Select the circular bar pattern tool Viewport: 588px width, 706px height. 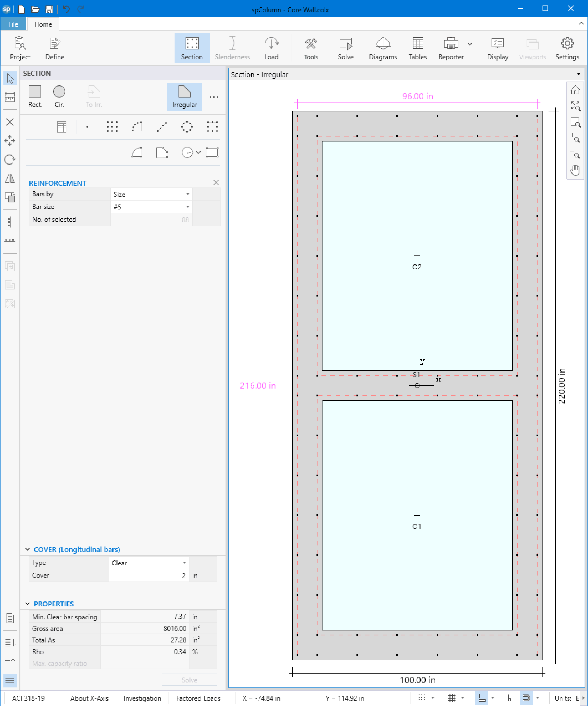click(187, 127)
